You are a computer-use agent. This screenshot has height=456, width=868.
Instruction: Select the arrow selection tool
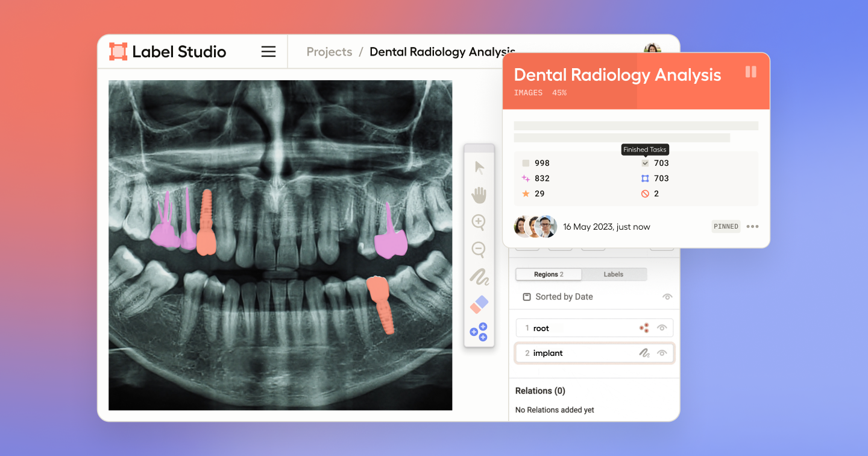click(479, 168)
